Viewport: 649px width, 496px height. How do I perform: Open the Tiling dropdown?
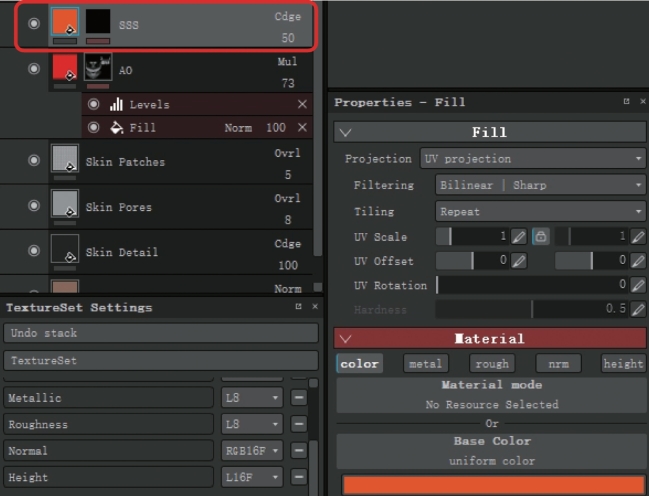(x=541, y=212)
